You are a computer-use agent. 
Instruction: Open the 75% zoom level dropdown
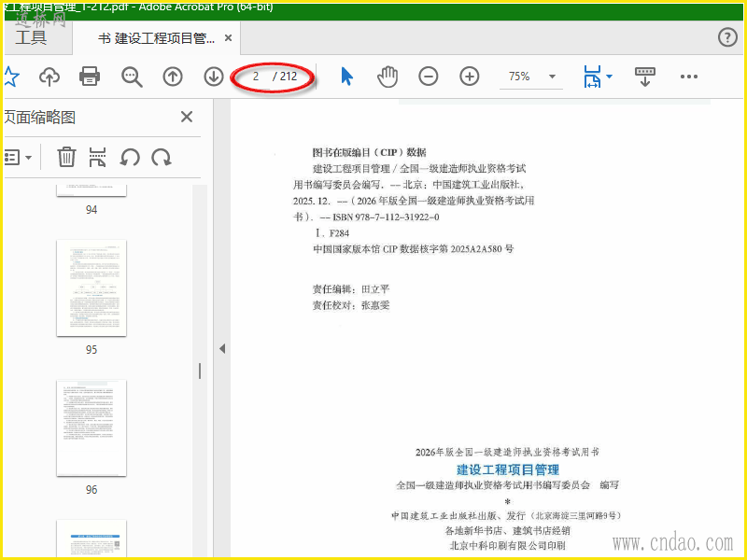click(x=553, y=77)
